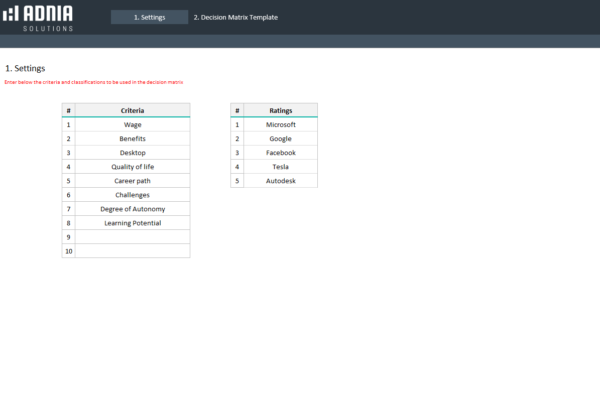This screenshot has height=395, width=600.
Task: Click the Adnia Solutions logo
Action: pos(38,18)
